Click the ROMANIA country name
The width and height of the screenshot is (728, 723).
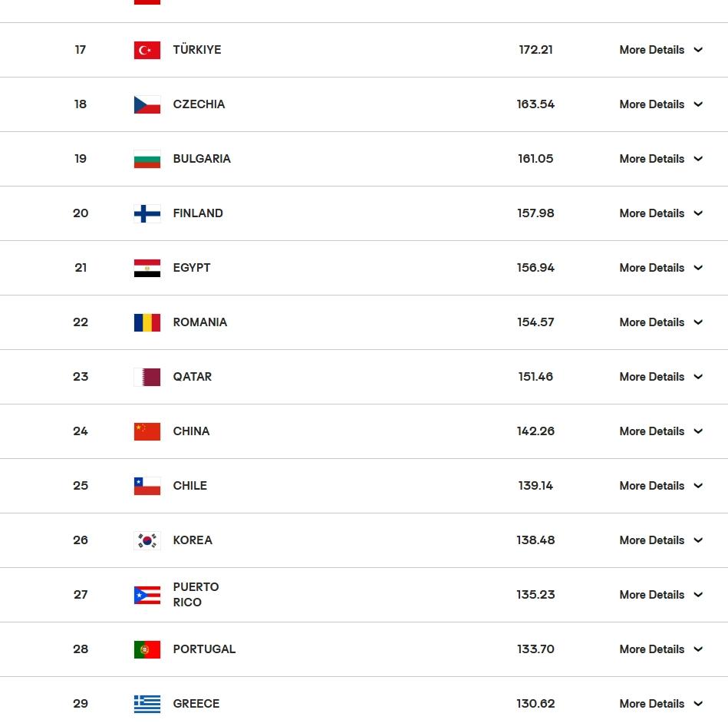200,322
